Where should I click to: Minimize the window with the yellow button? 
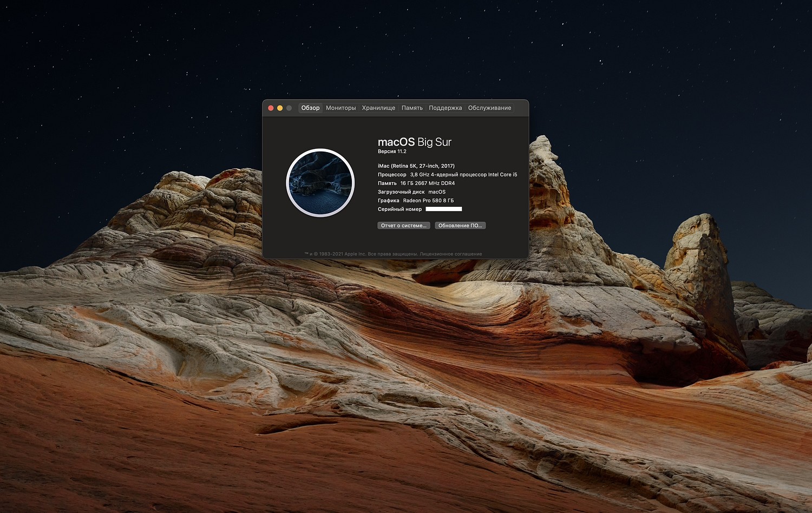(280, 108)
